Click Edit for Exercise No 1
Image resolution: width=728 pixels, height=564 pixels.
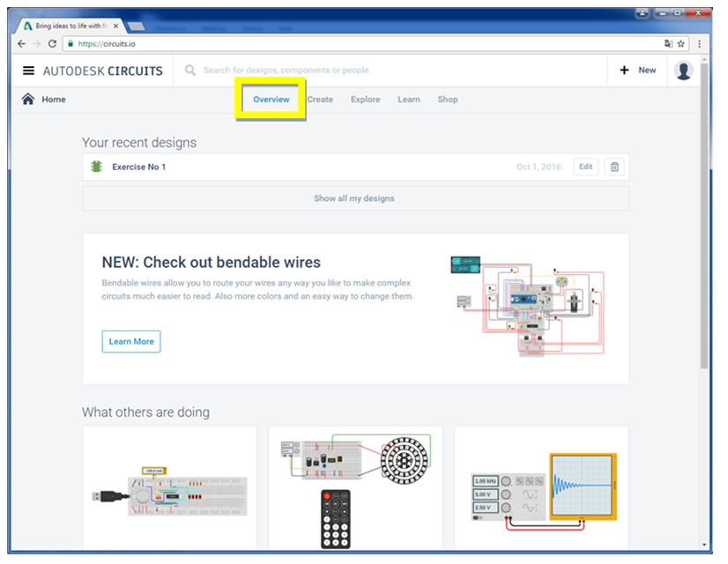pyautogui.click(x=585, y=167)
